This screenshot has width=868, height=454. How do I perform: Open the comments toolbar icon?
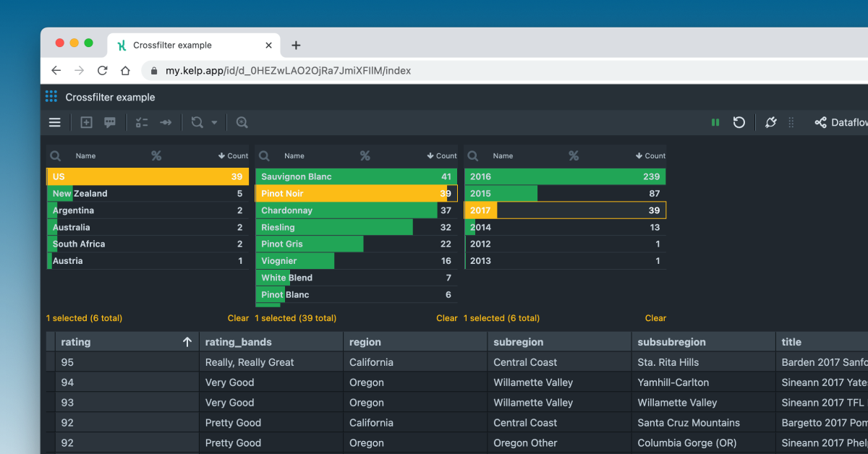click(109, 122)
